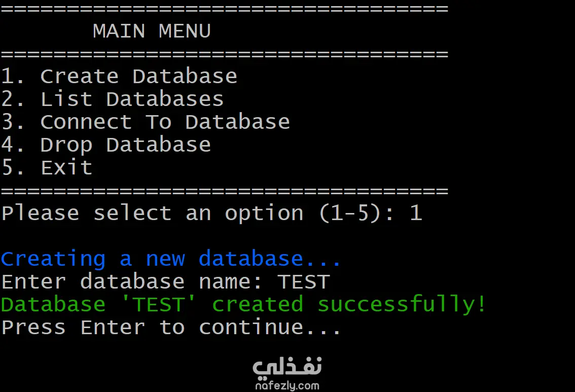Click the blue 'Creating a new database...' message
The width and height of the screenshot is (575, 392).
[171, 259]
